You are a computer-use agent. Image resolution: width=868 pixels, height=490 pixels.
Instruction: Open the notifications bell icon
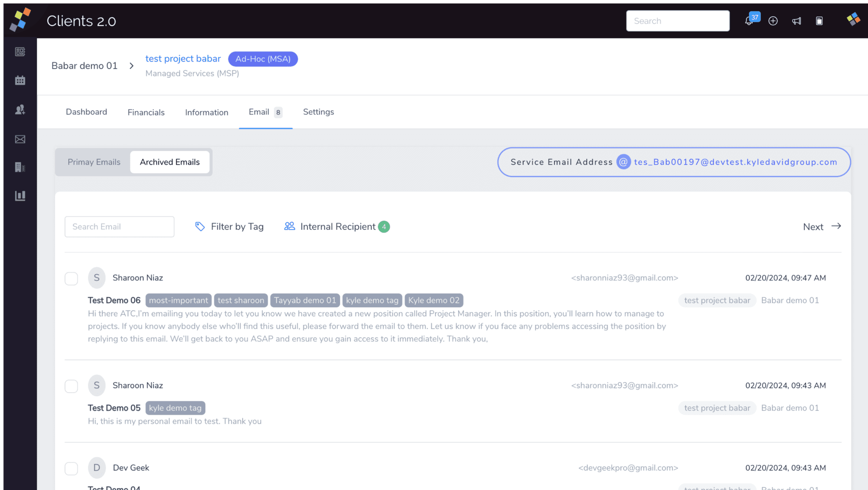point(749,21)
